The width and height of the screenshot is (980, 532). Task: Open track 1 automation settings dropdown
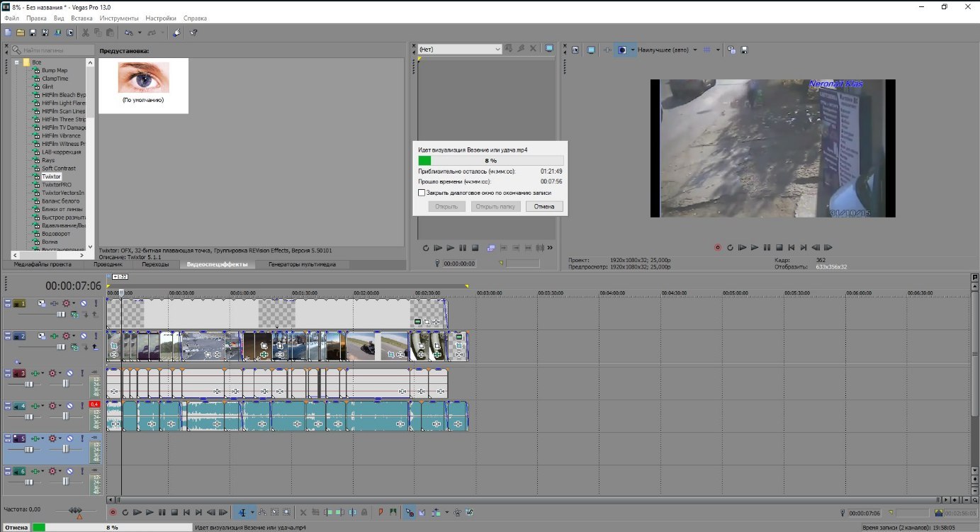(74, 303)
